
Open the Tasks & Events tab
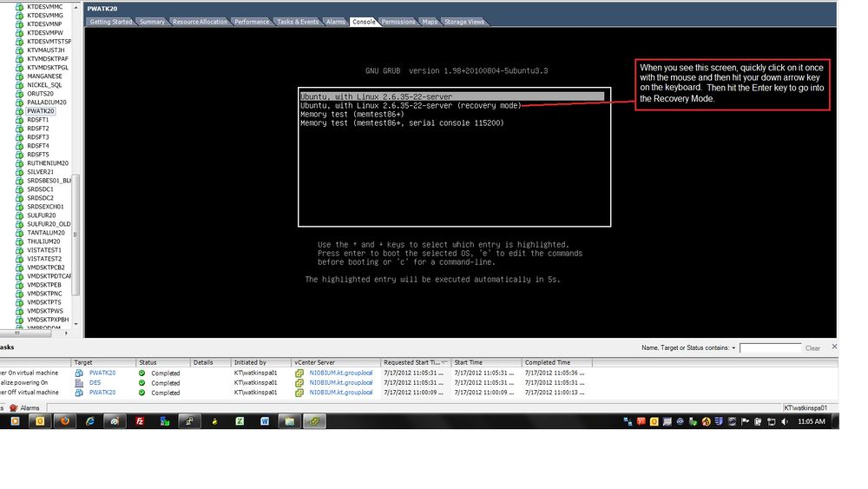[298, 22]
